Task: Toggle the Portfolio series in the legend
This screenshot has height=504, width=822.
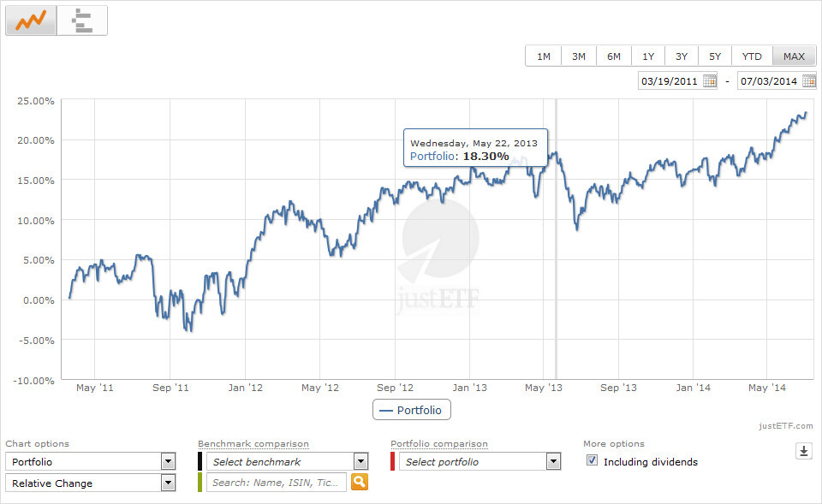Action: coord(411,411)
